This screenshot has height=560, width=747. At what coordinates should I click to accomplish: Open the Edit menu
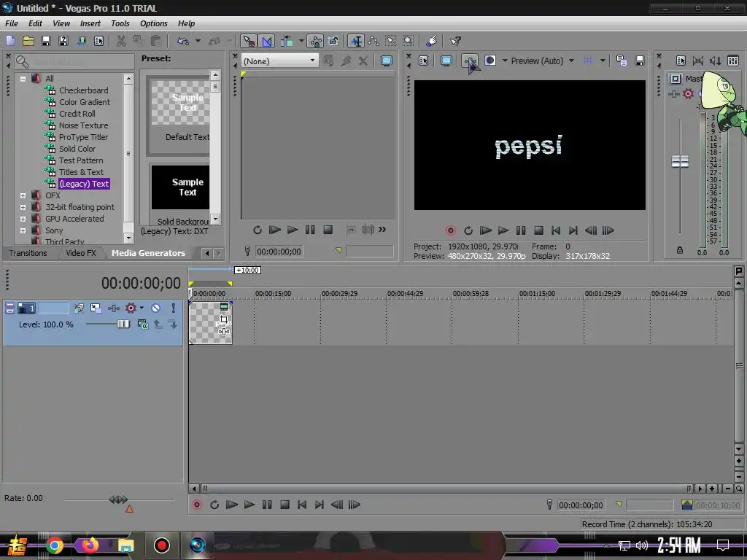tap(35, 23)
